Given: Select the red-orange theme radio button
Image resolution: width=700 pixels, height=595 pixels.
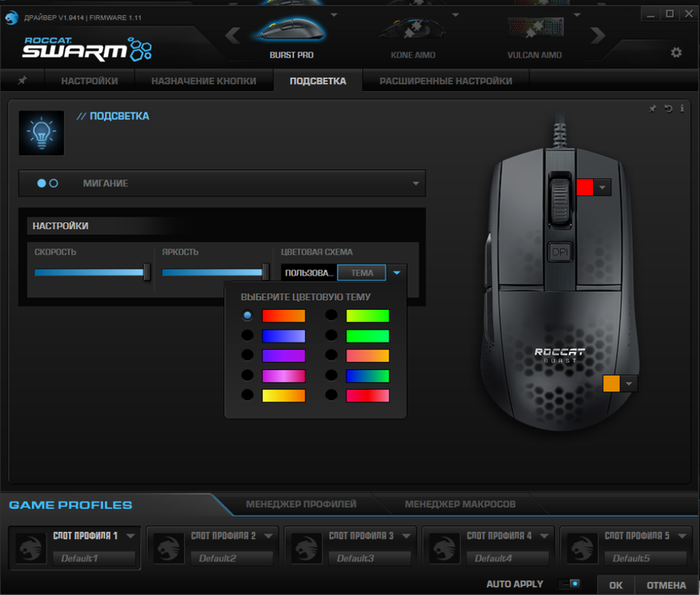Looking at the screenshot, I should coord(247,315).
